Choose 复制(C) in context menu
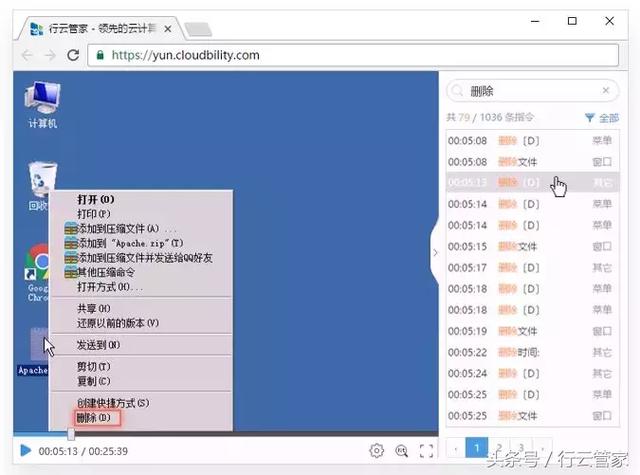 coord(94,381)
